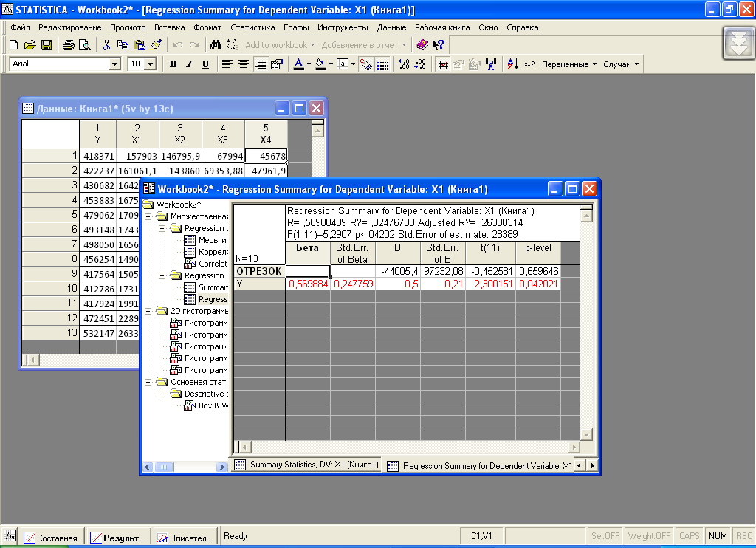Open the font size dropdown
756x548 pixels.
pyautogui.click(x=151, y=64)
